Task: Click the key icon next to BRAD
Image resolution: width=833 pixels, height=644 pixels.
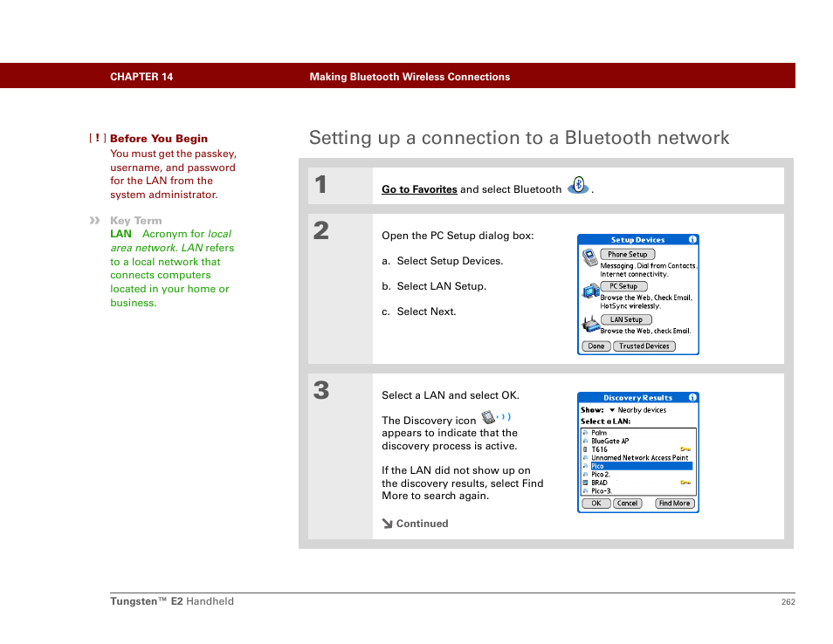Action: [x=685, y=483]
